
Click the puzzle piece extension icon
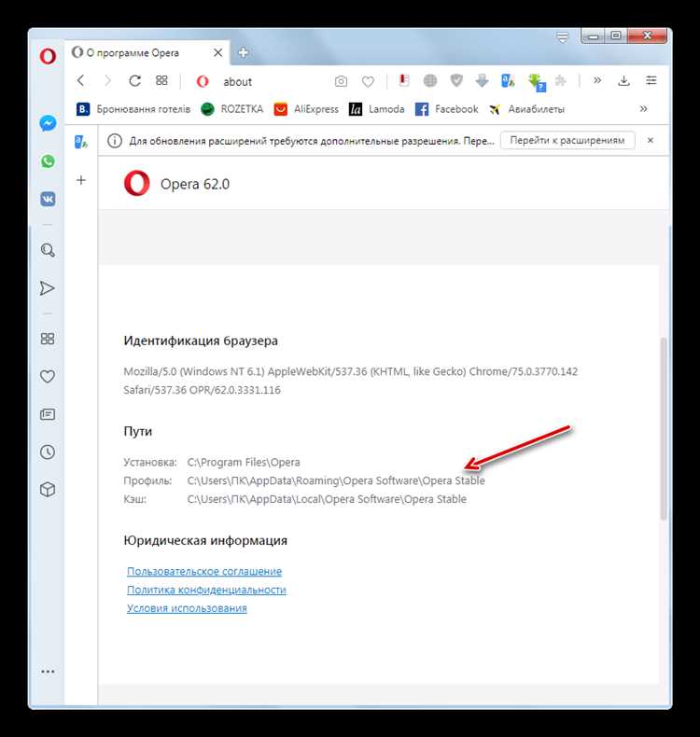pyautogui.click(x=560, y=81)
